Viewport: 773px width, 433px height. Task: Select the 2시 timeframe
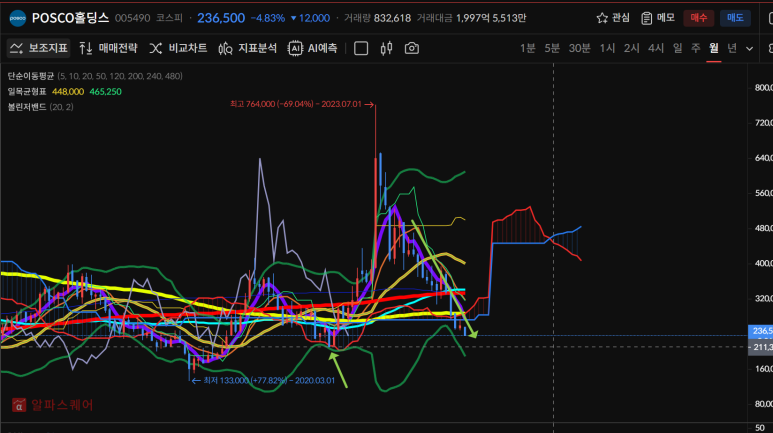click(x=631, y=48)
